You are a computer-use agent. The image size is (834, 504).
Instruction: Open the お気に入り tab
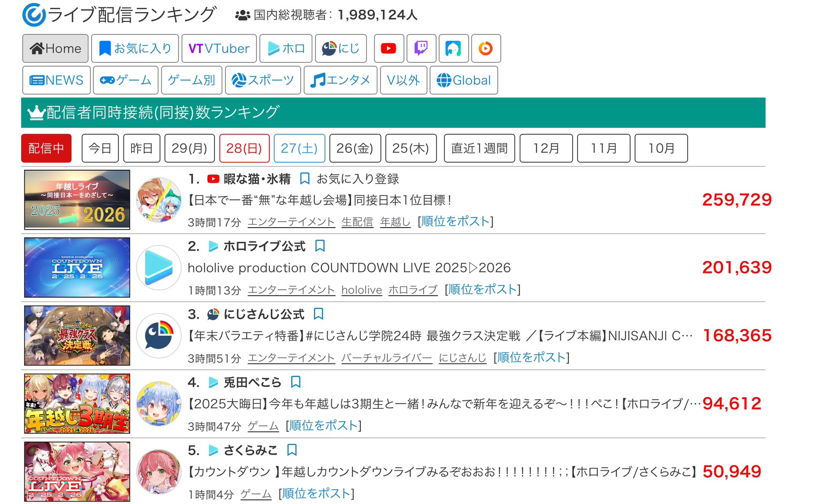[135, 48]
